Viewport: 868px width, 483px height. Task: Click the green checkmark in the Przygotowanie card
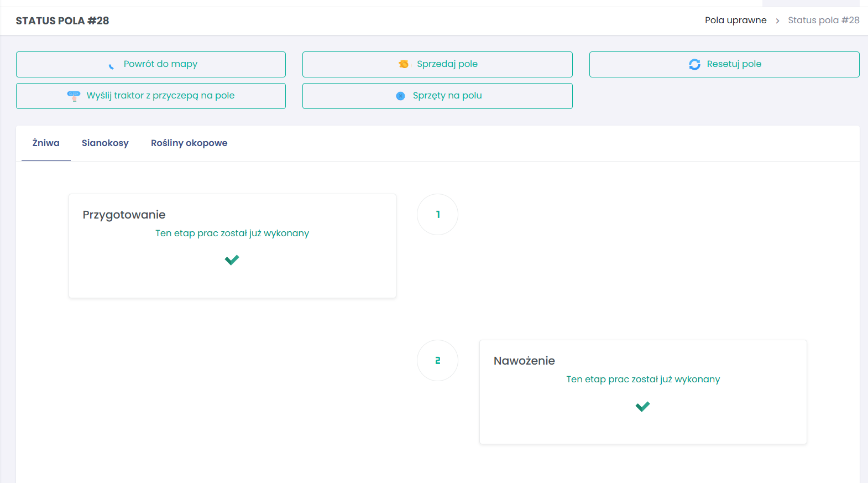tap(232, 260)
